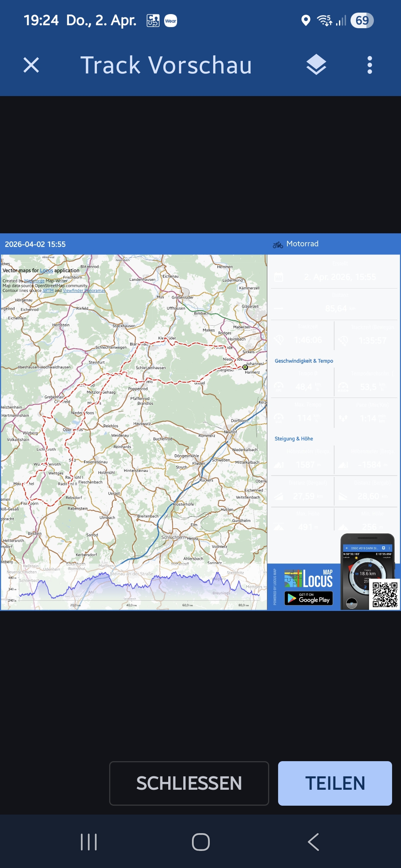This screenshot has width=401, height=868.
Task: Tap the Locus Map logo
Action: pyautogui.click(x=309, y=579)
